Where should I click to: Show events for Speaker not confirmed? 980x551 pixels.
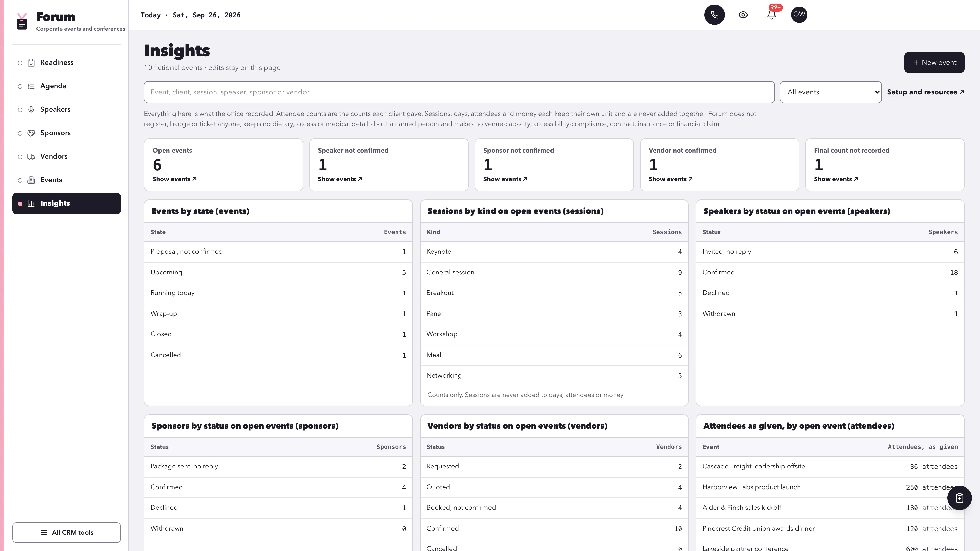[x=340, y=179]
